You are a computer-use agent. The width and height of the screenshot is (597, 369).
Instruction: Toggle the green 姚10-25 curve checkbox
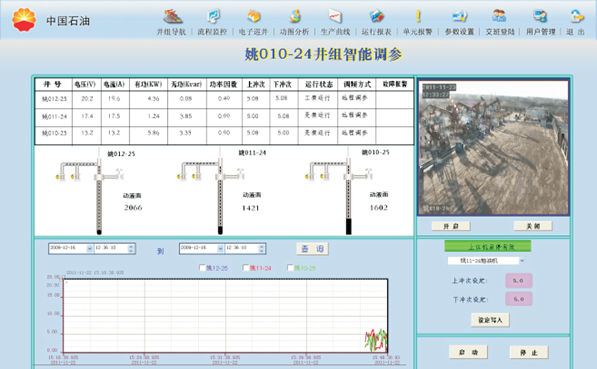pos(291,268)
